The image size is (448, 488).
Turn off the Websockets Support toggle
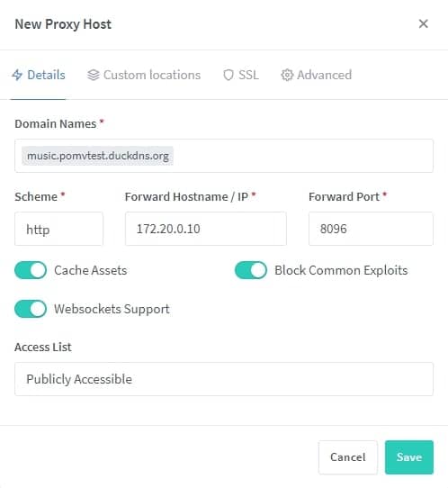31,309
